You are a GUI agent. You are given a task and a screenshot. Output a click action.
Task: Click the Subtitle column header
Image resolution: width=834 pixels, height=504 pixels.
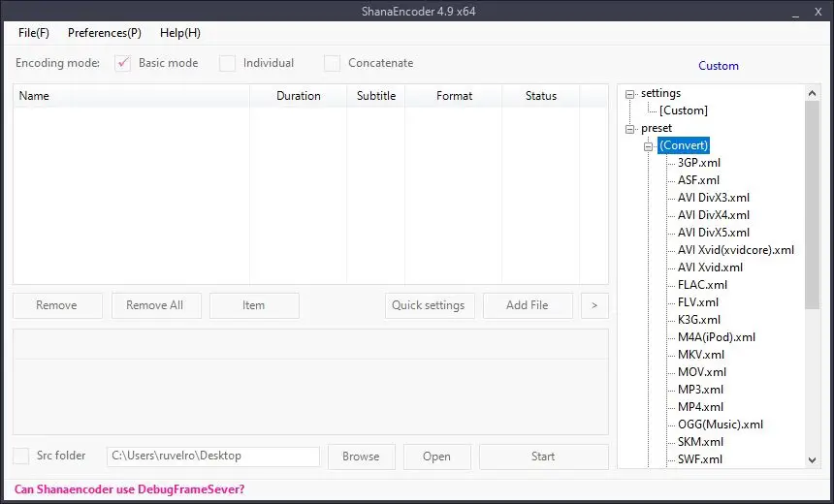pyautogui.click(x=376, y=96)
